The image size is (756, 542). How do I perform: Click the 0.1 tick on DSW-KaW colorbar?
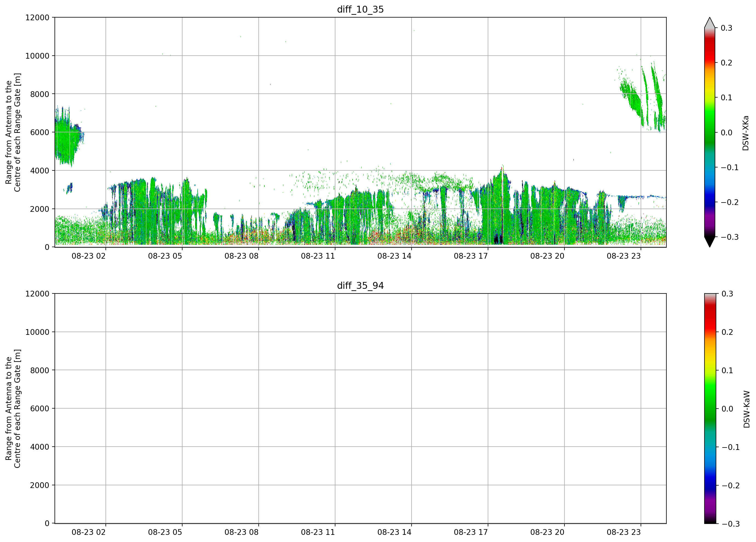pos(727,371)
